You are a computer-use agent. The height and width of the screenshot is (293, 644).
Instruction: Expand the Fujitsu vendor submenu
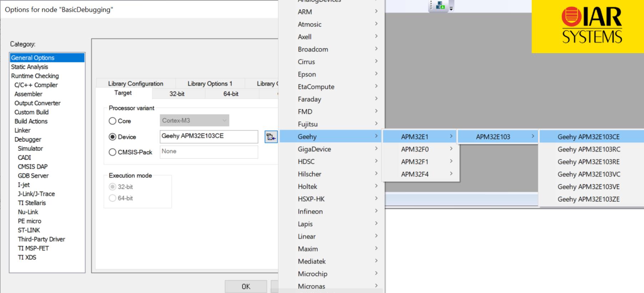pos(331,124)
